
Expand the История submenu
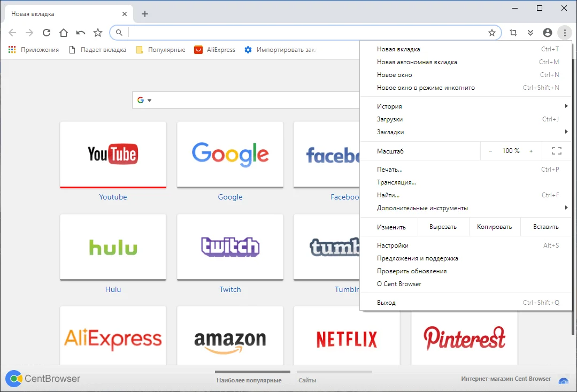[x=466, y=106]
